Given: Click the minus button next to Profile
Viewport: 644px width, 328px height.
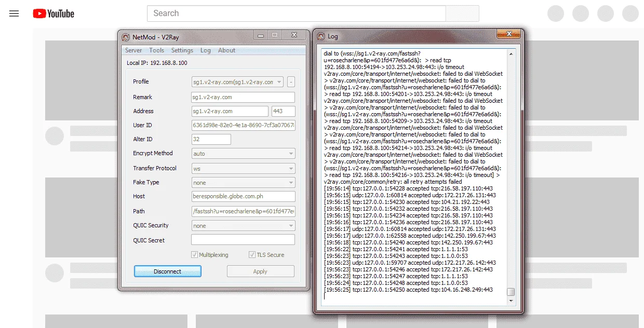Looking at the screenshot, I should click(291, 82).
